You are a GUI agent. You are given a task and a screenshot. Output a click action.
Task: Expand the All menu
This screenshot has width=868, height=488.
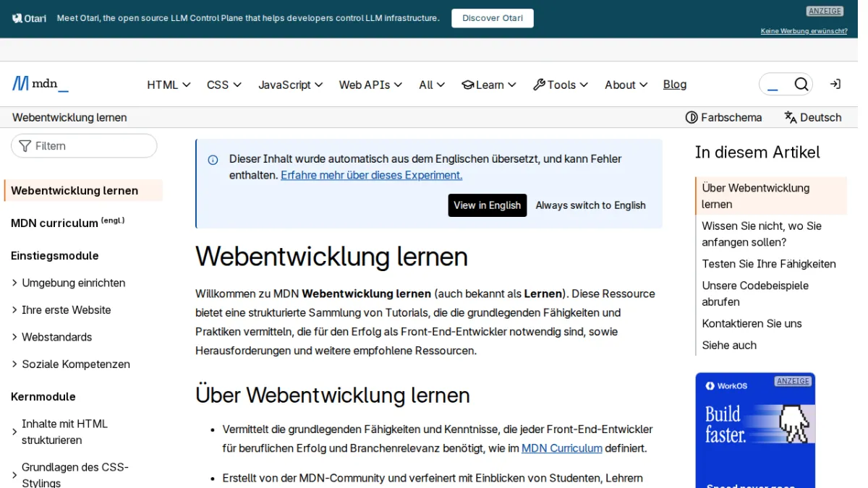(x=432, y=85)
